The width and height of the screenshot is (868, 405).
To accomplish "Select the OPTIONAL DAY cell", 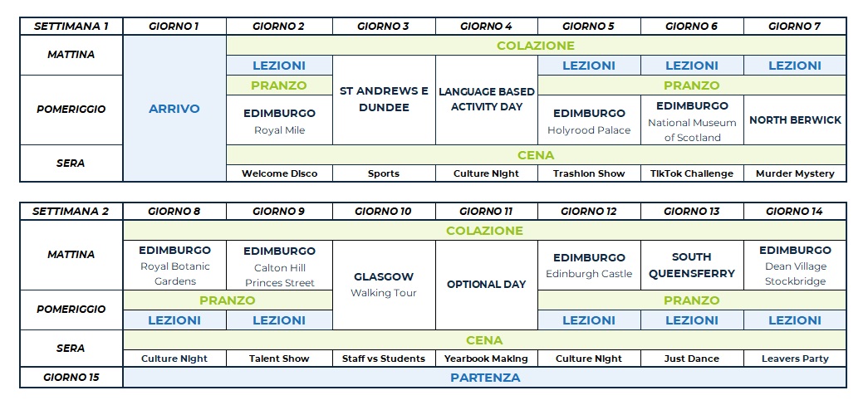I will [x=487, y=285].
